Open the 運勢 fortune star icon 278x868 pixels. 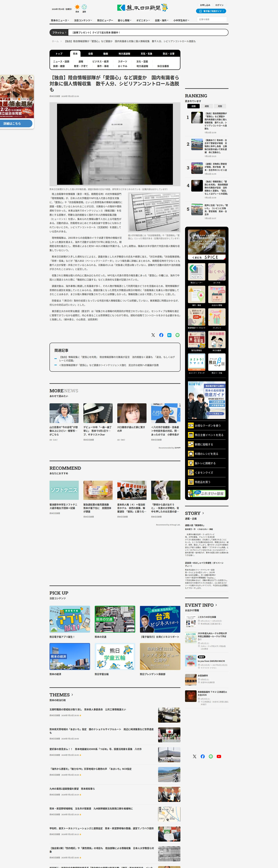pyautogui.click(x=84, y=7)
